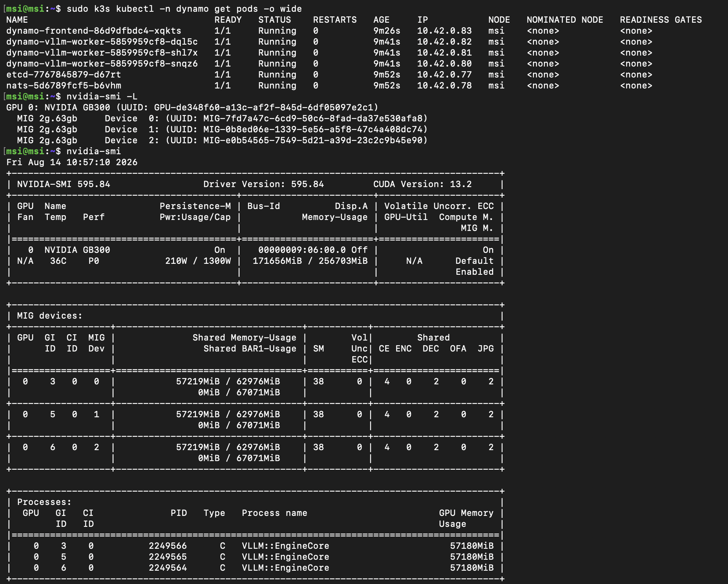Select the PID 2249564
This screenshot has height=584, width=728.
pyautogui.click(x=168, y=568)
